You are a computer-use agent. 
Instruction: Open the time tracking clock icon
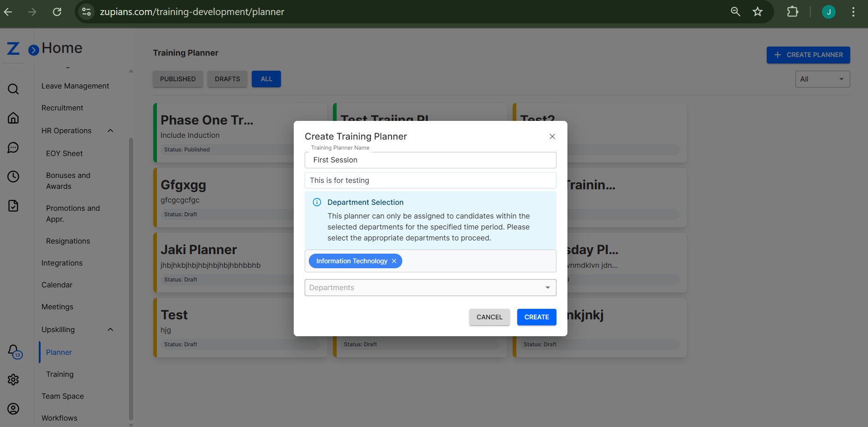click(x=13, y=177)
